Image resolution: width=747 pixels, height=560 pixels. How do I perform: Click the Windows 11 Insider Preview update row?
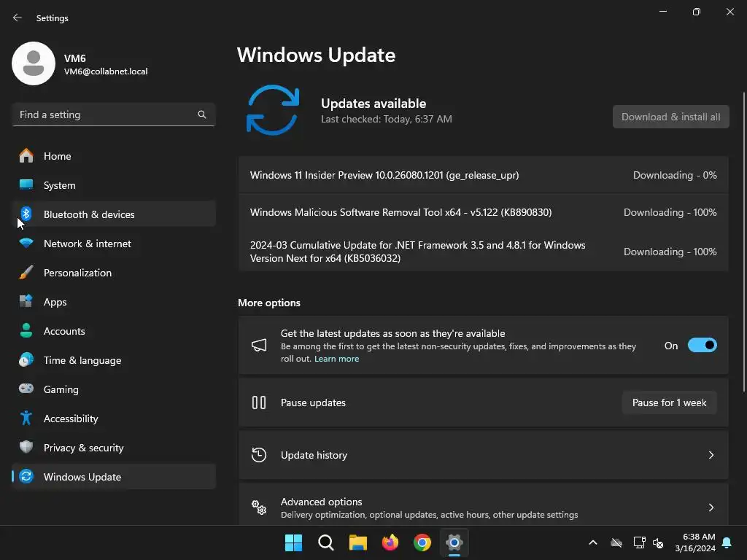click(484, 175)
